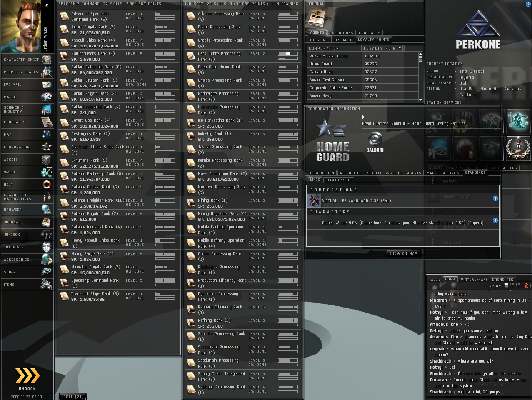The image size is (532, 400).
Task: Click The Citadel region link
Action: coord(472,72)
